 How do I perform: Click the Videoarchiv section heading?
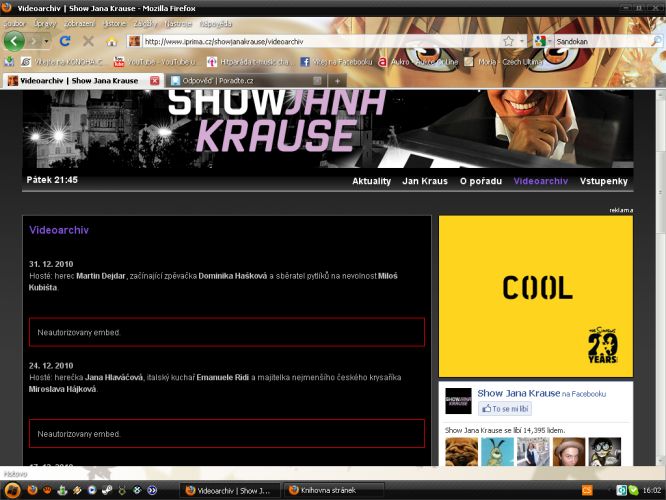59,230
